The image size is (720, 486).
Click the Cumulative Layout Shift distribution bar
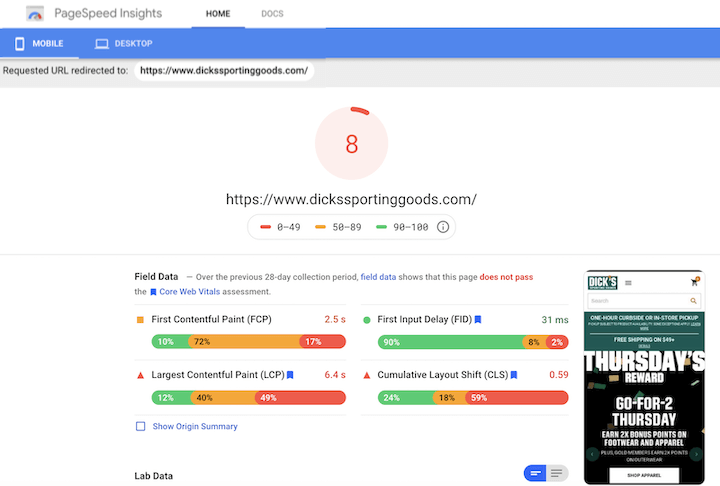click(x=473, y=398)
